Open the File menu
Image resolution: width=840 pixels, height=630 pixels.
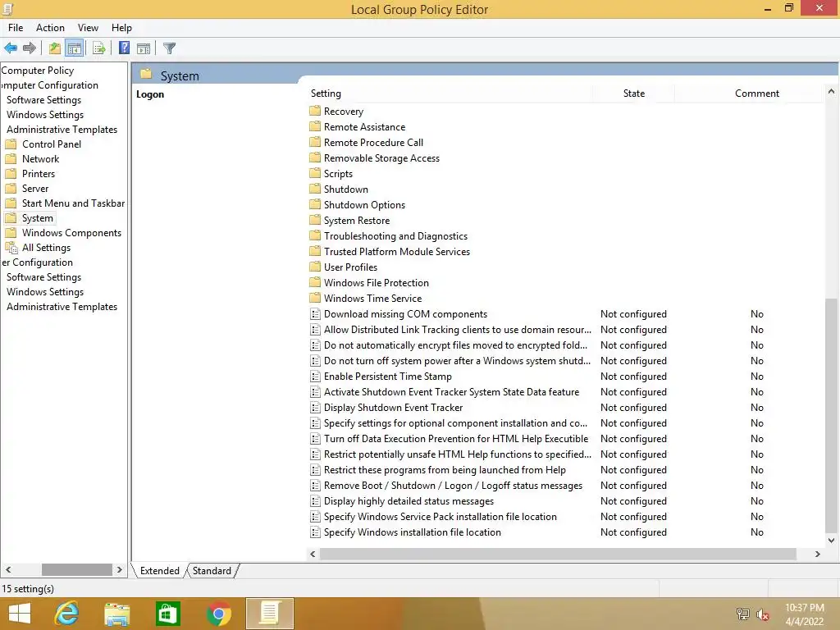[16, 28]
